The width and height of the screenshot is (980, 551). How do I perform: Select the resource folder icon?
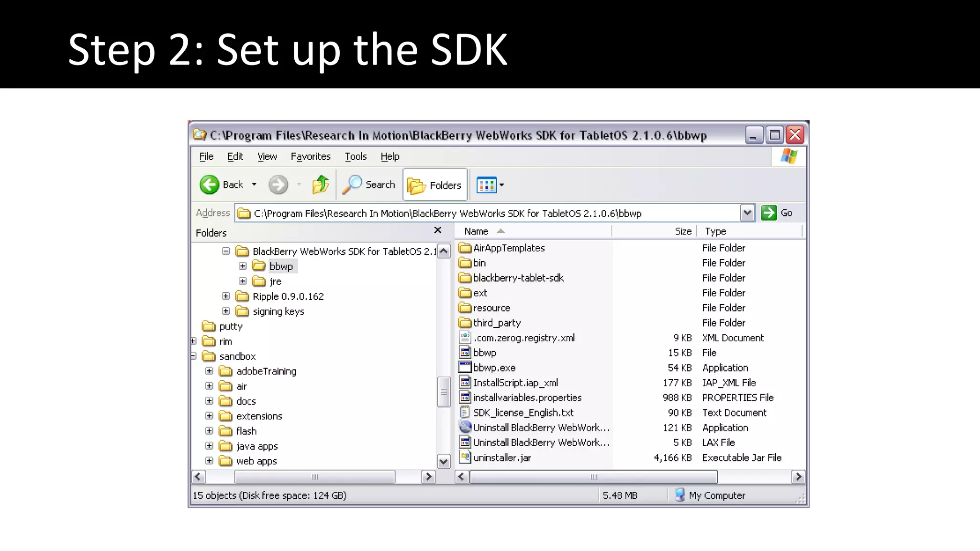point(465,308)
